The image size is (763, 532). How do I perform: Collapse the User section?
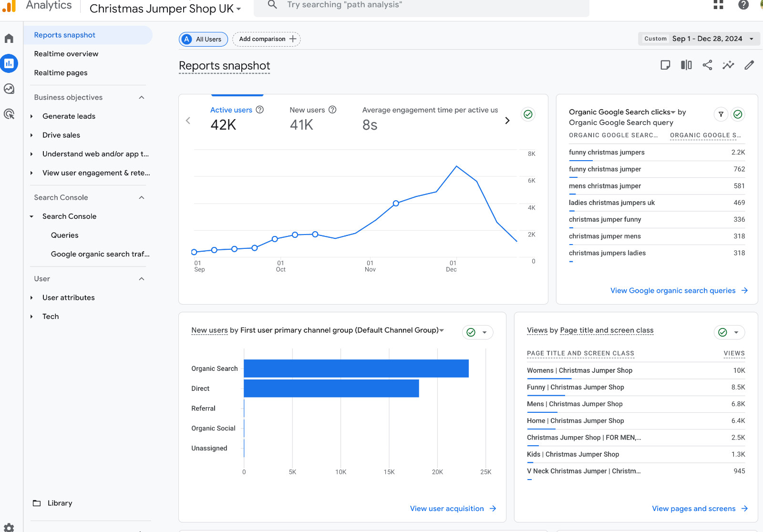tap(142, 279)
